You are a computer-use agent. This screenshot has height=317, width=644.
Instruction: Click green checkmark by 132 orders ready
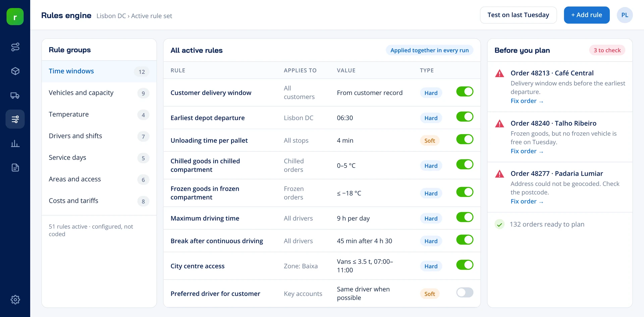tap(499, 225)
